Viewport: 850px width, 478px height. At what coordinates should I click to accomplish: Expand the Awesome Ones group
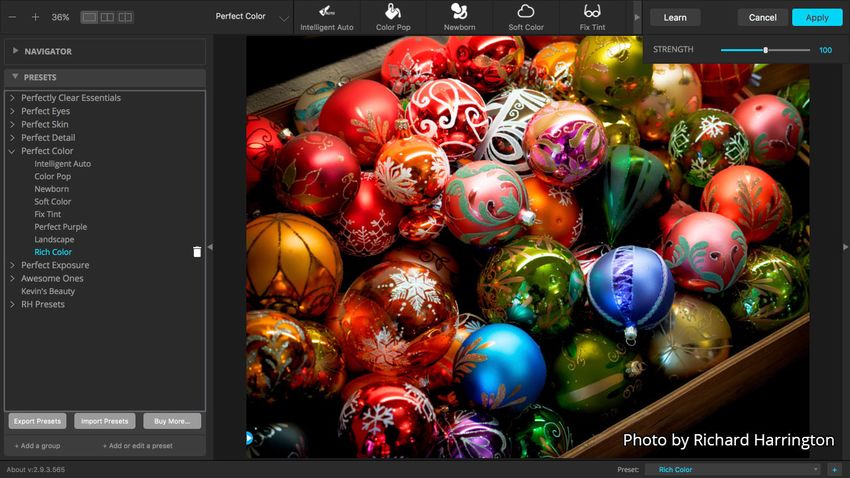tap(12, 279)
